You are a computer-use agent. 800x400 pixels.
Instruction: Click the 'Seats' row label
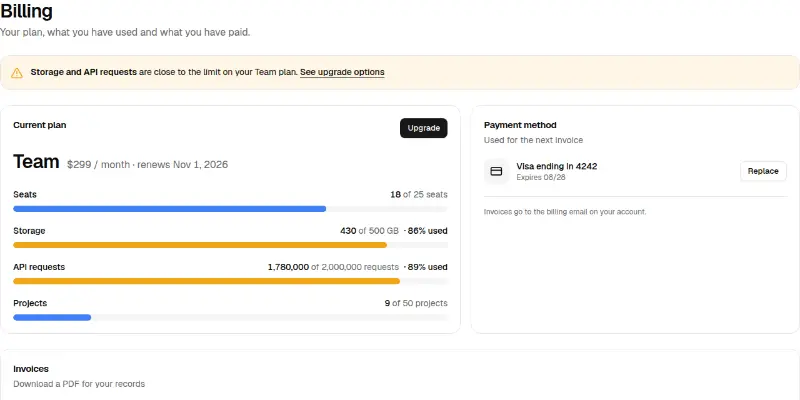coord(24,194)
